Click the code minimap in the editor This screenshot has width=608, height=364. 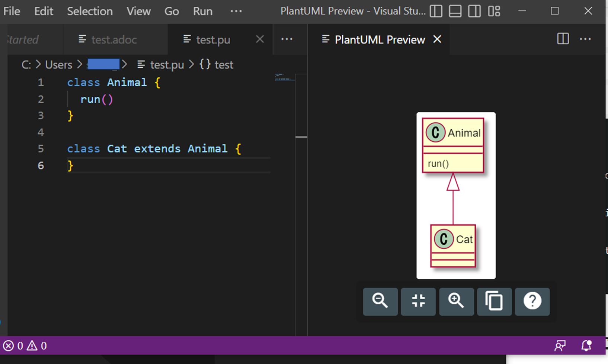click(285, 77)
